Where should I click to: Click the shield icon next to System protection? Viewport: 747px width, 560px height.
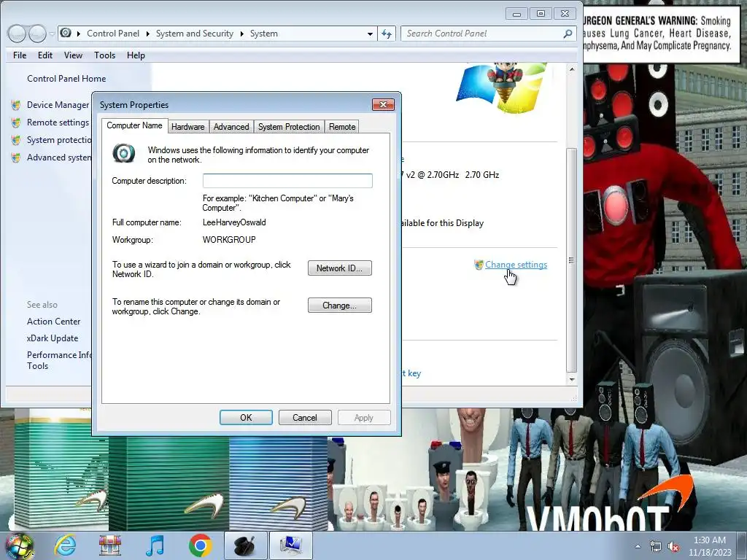tap(16, 141)
